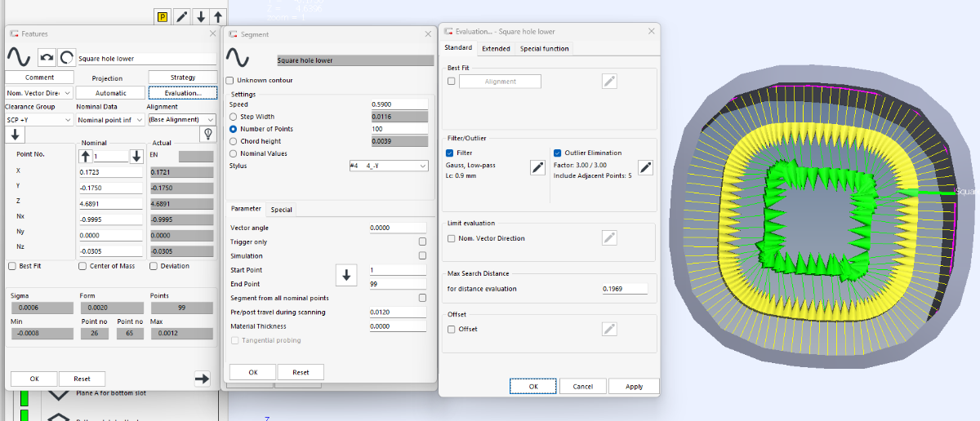The width and height of the screenshot is (980, 421).
Task: Open the Stylus dropdown
Action: tap(388, 166)
